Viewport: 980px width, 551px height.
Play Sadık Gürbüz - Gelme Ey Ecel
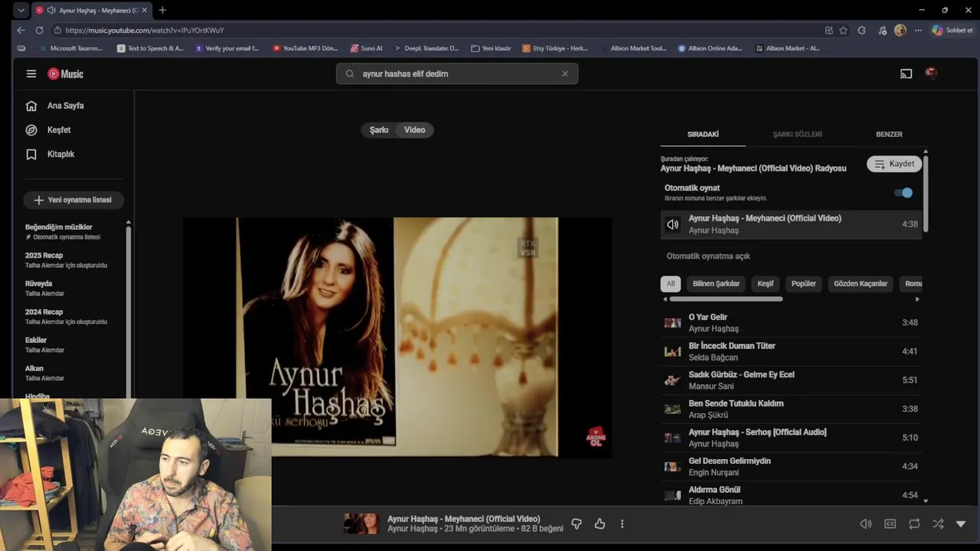coord(791,380)
